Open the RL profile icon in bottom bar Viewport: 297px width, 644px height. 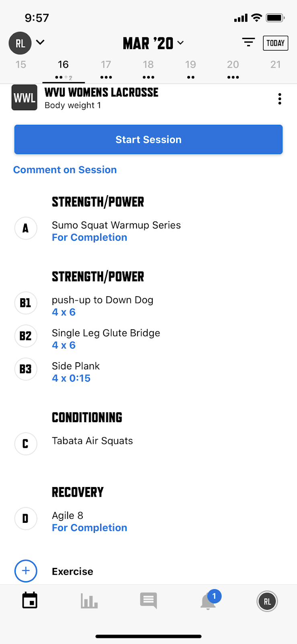[267, 601]
